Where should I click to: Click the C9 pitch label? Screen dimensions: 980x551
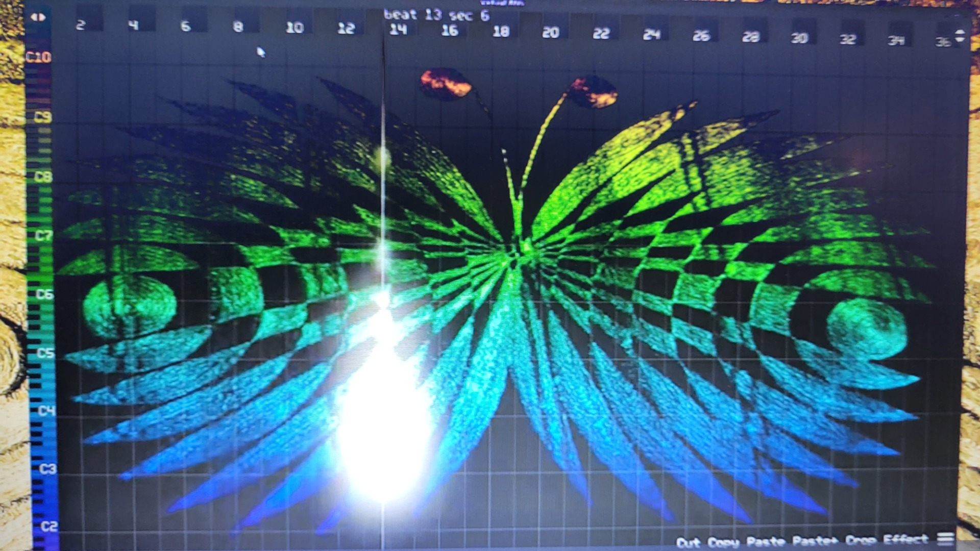tap(43, 117)
